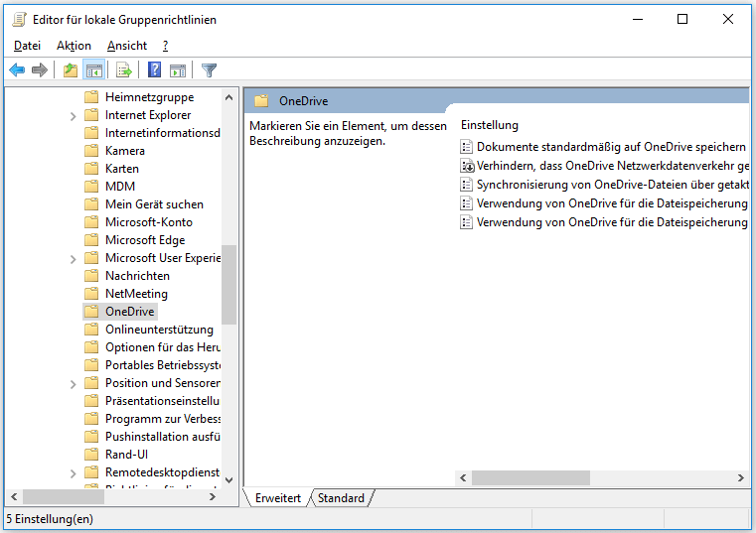The height and width of the screenshot is (533, 756).
Task: Expand the Remotedesktopdienste tree node
Action: [73, 473]
